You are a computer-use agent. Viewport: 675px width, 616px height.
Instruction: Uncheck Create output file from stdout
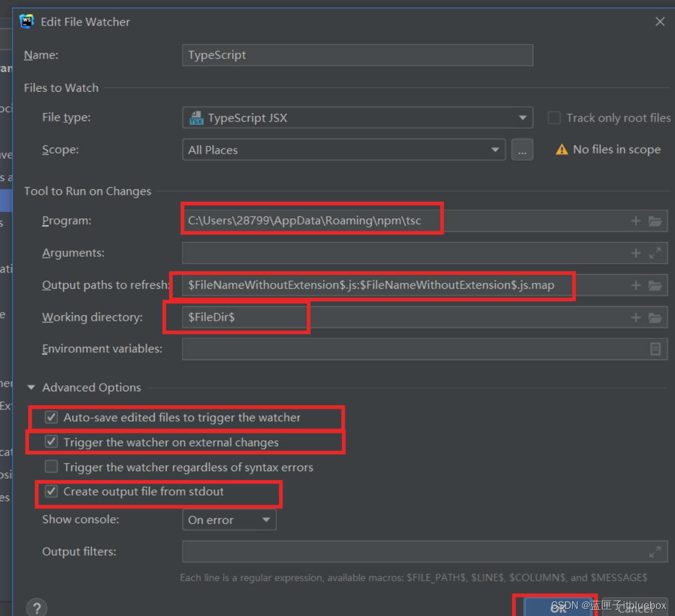point(52,492)
